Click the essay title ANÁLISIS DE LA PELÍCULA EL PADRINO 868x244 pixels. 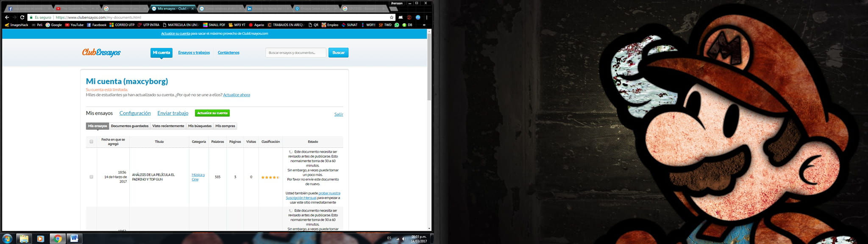click(x=153, y=177)
